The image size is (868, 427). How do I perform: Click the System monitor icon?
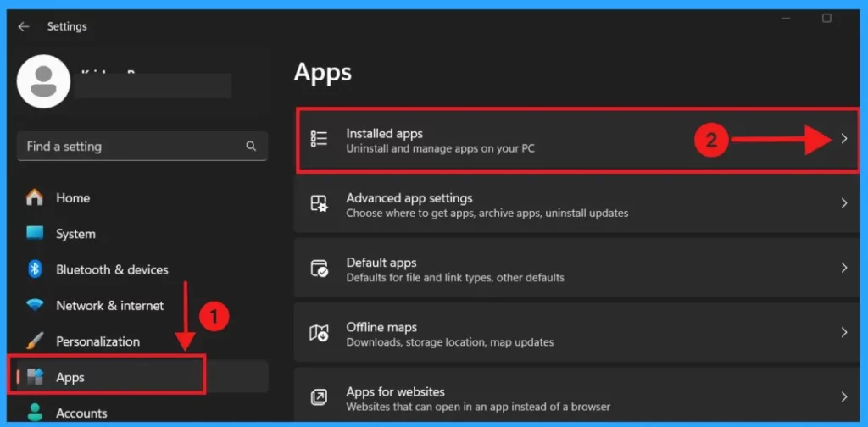pyautogui.click(x=35, y=234)
